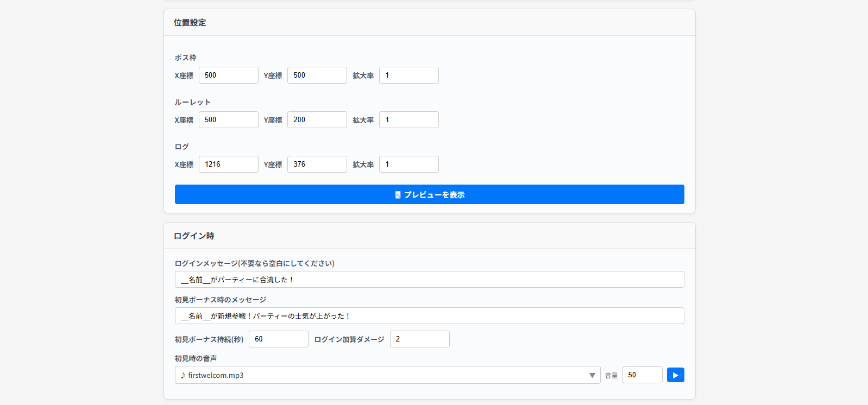Click the ログインメッセージ text field
This screenshot has height=405, width=868.
(429, 280)
